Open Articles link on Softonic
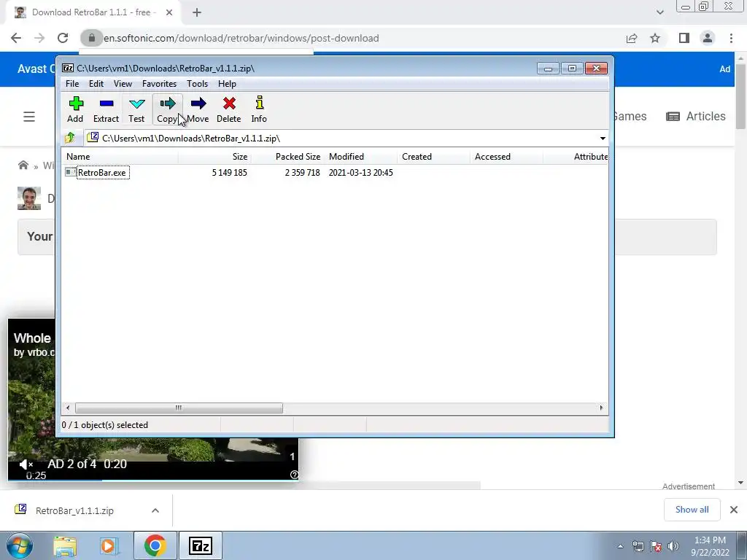Screen dimensions: 747x560 696,117
